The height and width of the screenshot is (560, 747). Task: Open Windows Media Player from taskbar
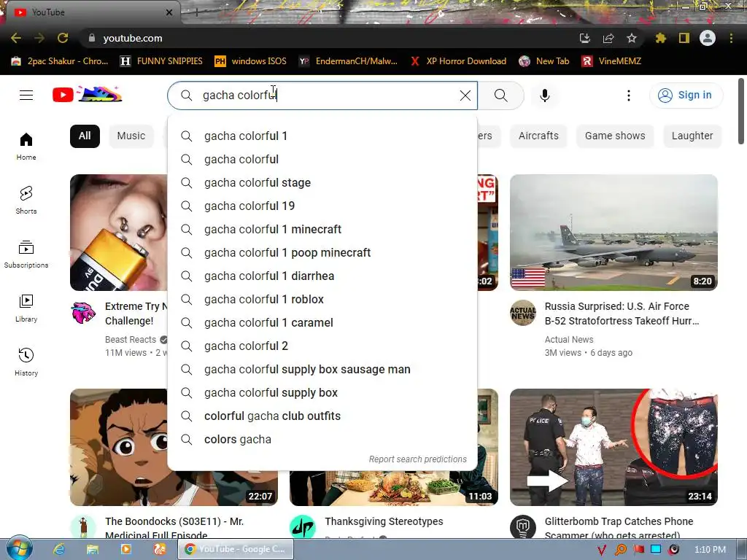tap(125, 550)
